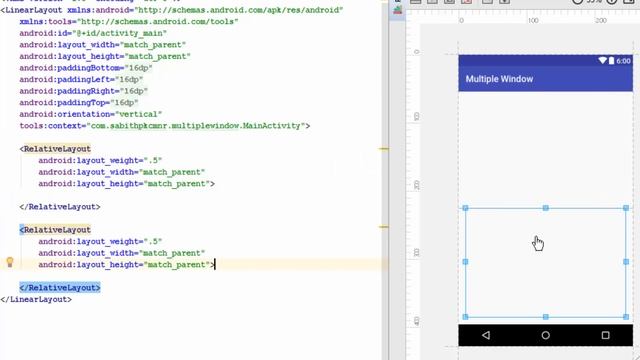Click the top-left selection handle in preview
Image resolution: width=640 pixels, height=360 pixels.
pos(465,208)
